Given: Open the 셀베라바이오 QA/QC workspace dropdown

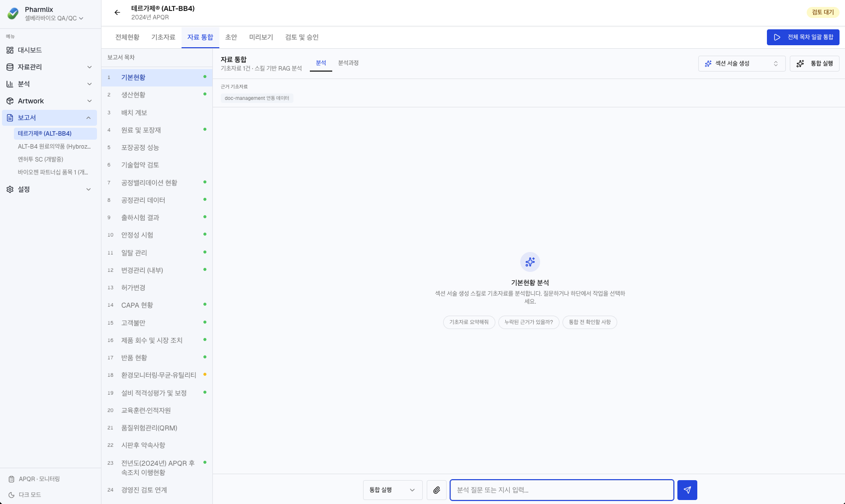Looking at the screenshot, I should click(54, 18).
